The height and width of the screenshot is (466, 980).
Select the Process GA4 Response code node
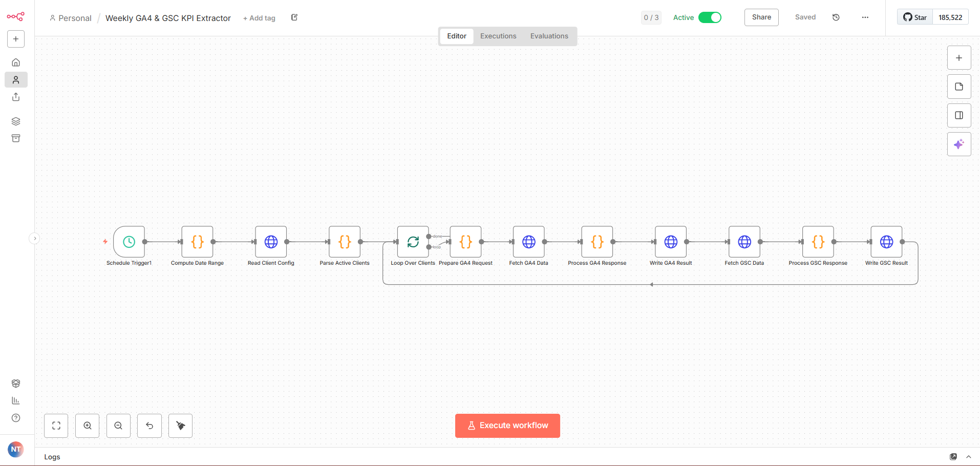[x=597, y=242]
